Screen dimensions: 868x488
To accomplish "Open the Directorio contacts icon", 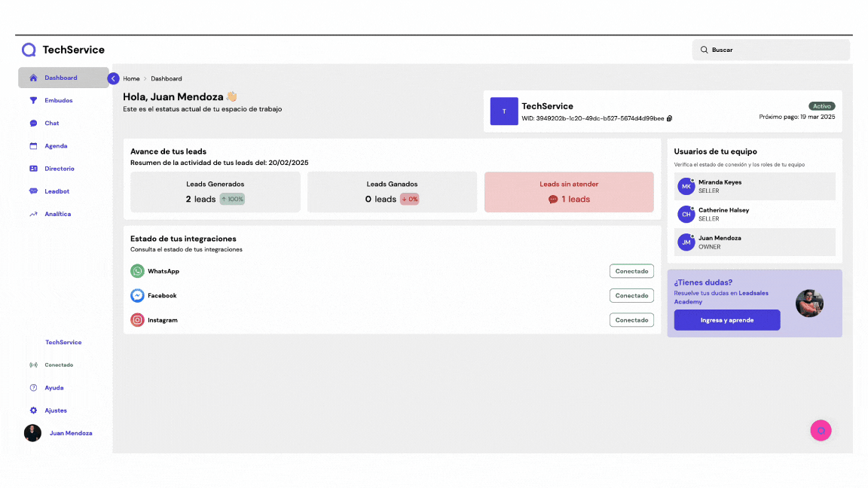I will tap(33, 169).
